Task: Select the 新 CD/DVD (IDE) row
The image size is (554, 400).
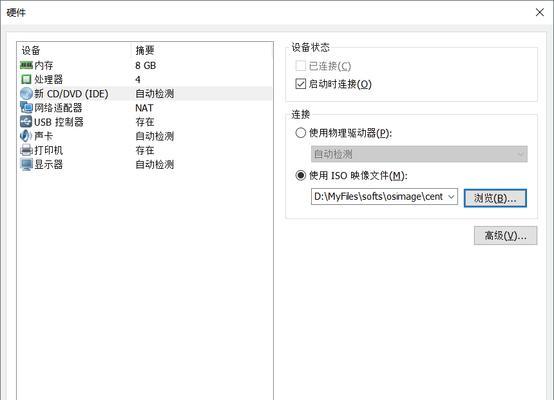Action: (144, 94)
